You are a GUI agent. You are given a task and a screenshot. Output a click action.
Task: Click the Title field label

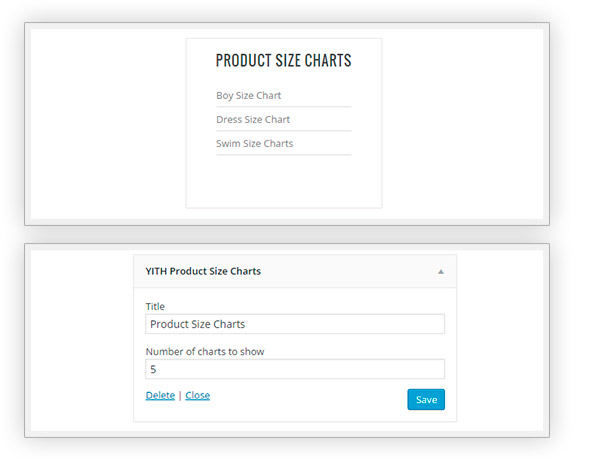point(155,306)
